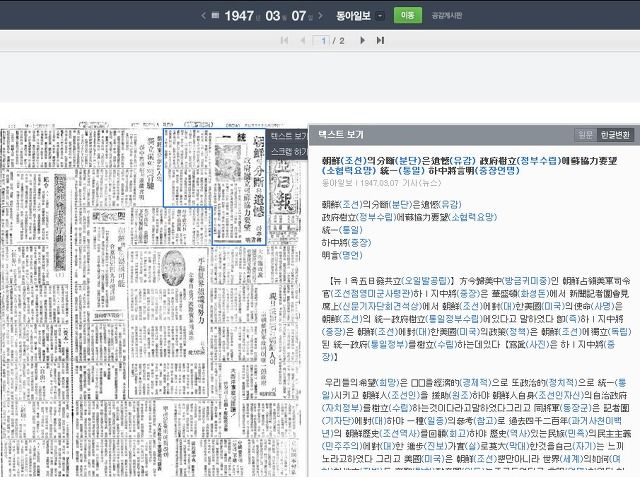Switch text view to 한글변환
The width and height of the screenshot is (640, 477).
click(615, 135)
